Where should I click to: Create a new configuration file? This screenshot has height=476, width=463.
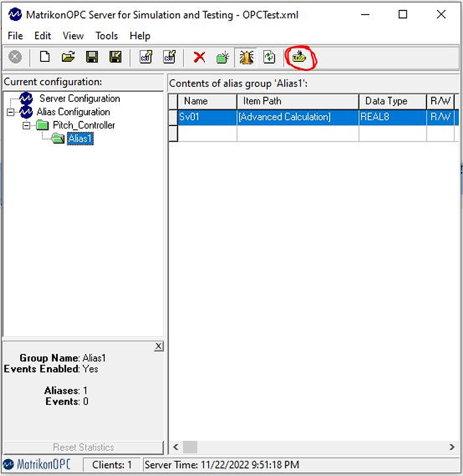coord(45,57)
